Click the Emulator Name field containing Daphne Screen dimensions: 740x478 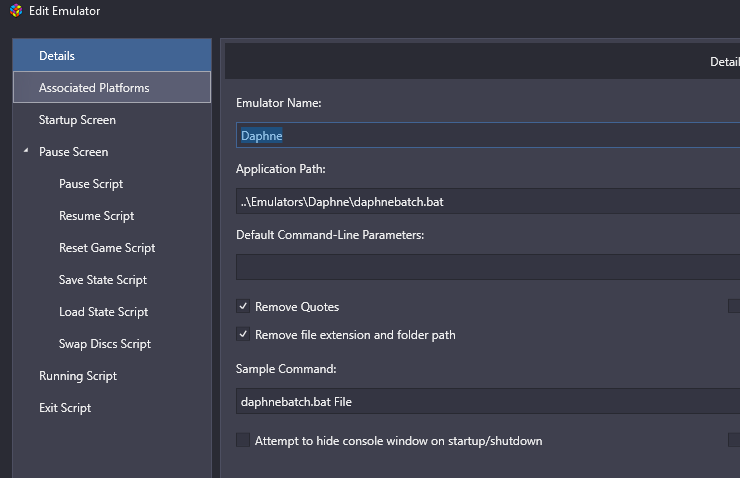(x=488, y=135)
